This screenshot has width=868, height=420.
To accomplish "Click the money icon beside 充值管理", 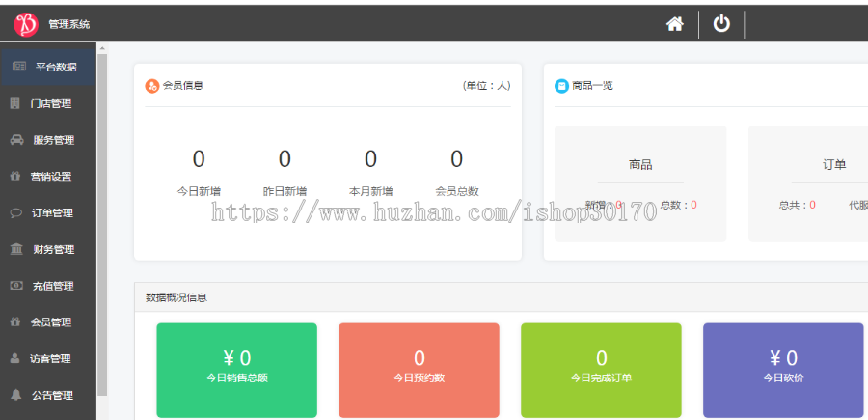I will pyautogui.click(x=16, y=286).
